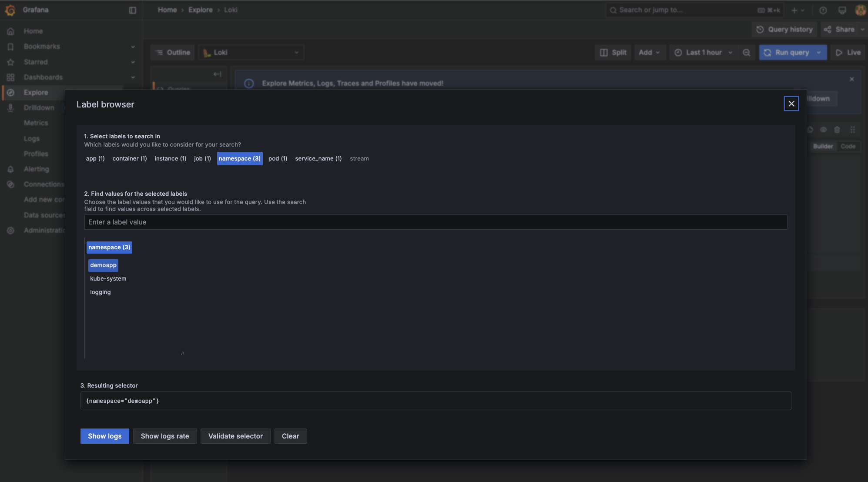Open the Loki data source dropdown

point(251,53)
